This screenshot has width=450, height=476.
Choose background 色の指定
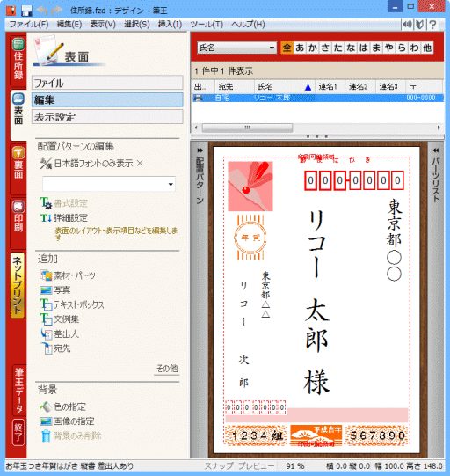tap(63, 406)
